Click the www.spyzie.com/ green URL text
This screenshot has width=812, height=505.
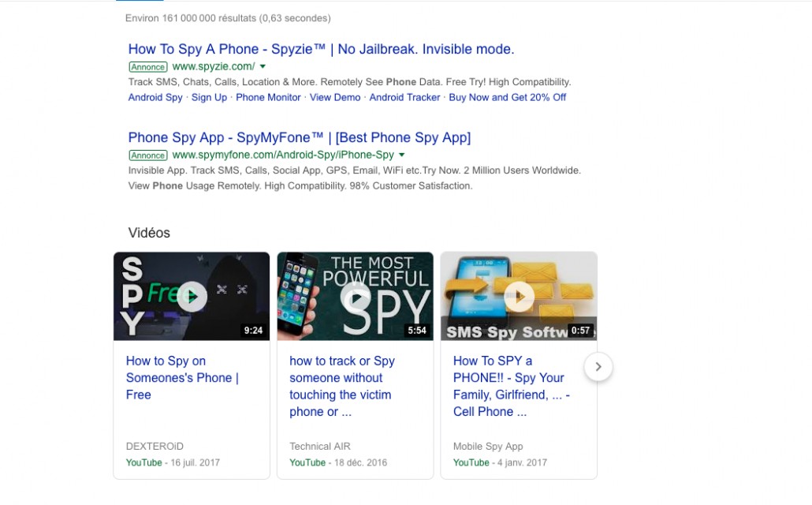point(214,66)
